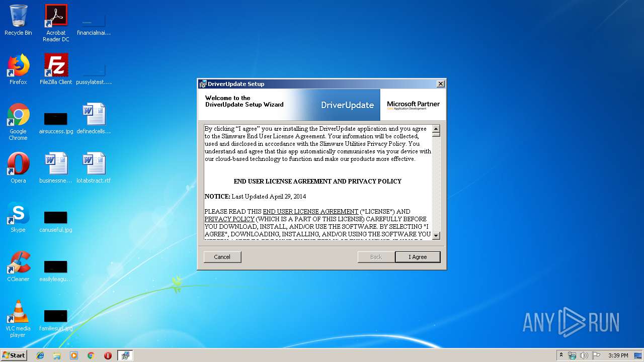Select canuseful.jpg on the desktop

56,222
